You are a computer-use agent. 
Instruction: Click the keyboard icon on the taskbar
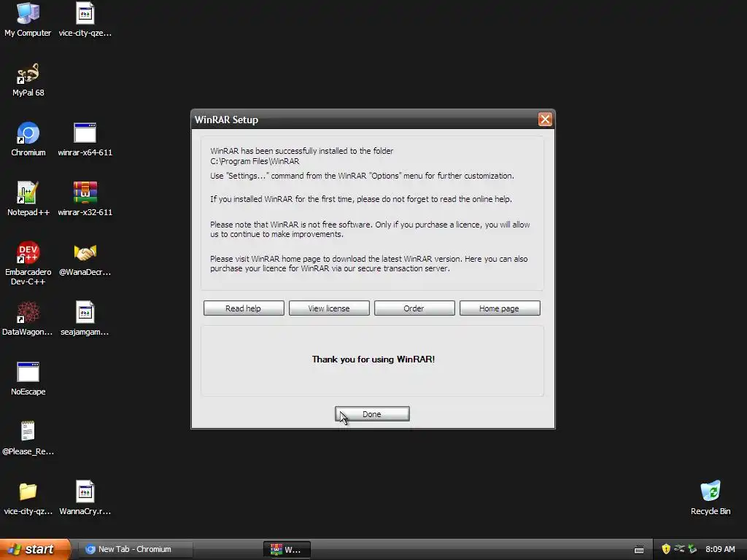[639, 550]
